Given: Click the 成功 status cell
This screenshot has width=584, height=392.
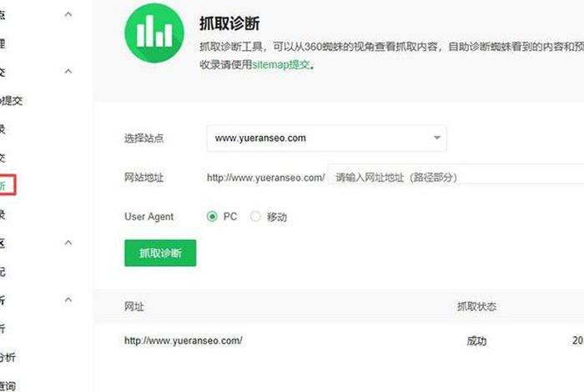Looking at the screenshot, I should point(476,340).
